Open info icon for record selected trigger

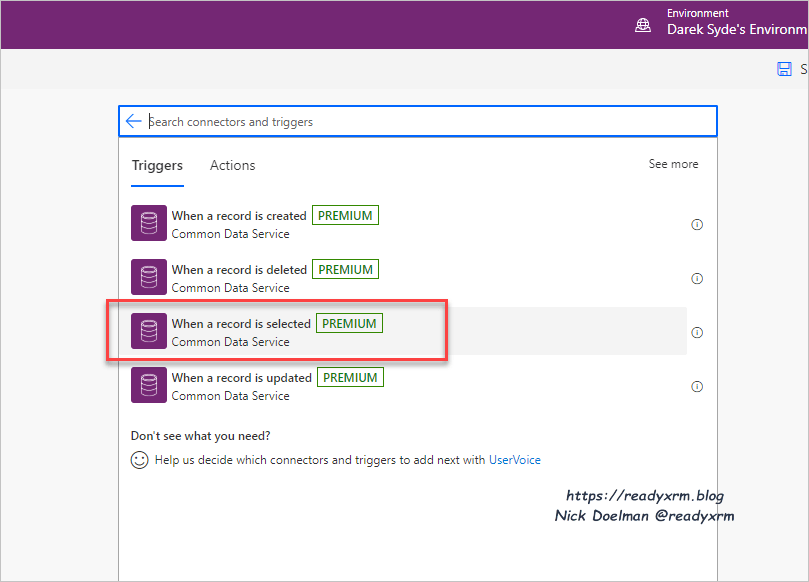coord(697,333)
